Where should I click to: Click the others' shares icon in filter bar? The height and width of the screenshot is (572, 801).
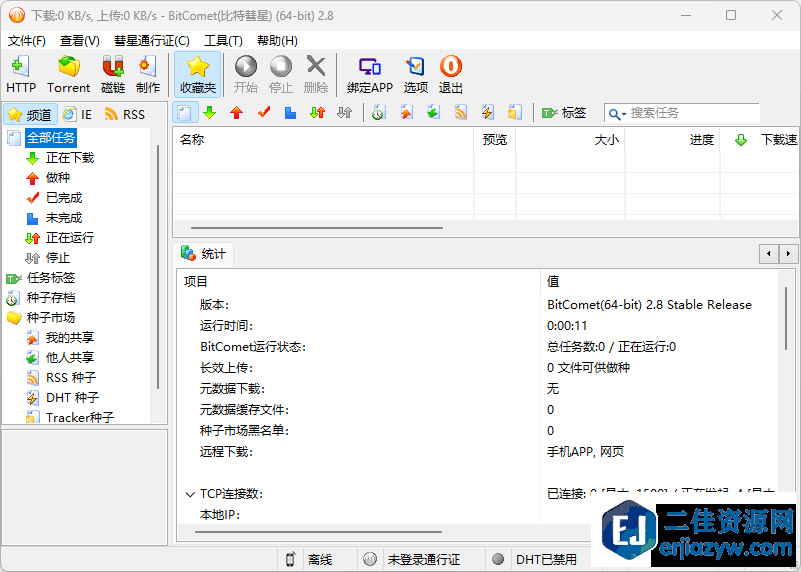click(433, 112)
